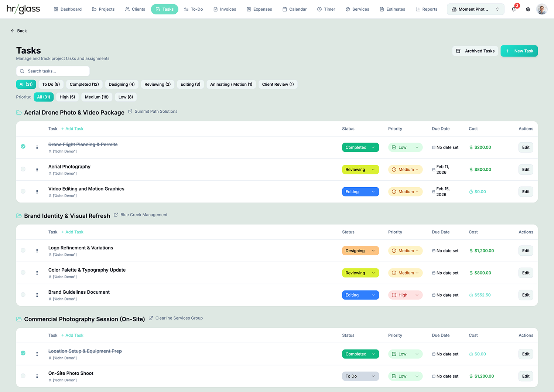Uncheck the completed Drone Flight Planning task

click(x=23, y=147)
